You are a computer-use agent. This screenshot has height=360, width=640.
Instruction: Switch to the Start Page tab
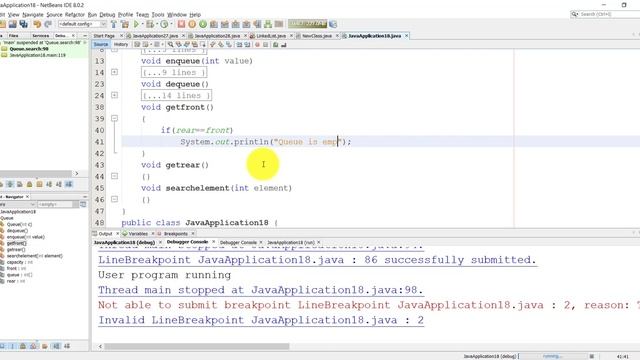tap(104, 36)
